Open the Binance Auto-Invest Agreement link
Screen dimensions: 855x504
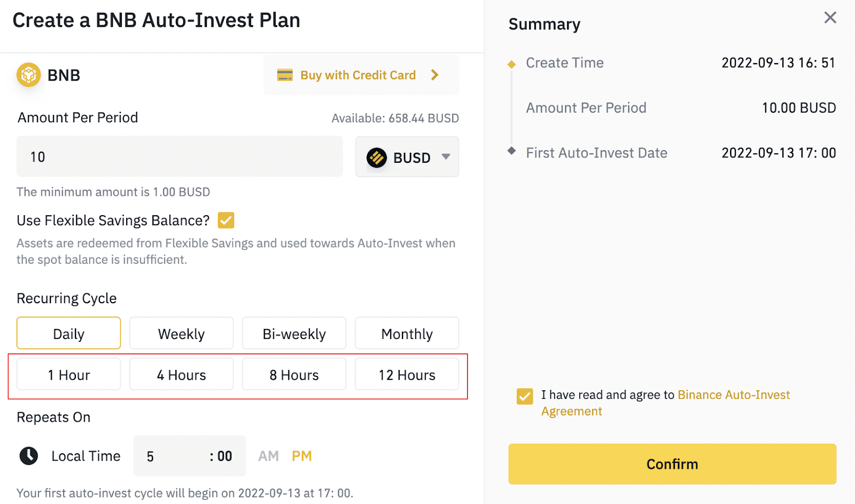(733, 395)
